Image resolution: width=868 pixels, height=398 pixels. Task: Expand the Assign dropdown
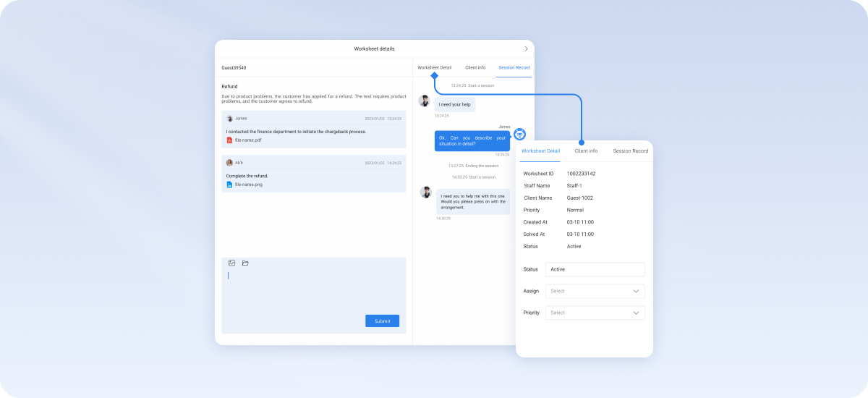[595, 291]
